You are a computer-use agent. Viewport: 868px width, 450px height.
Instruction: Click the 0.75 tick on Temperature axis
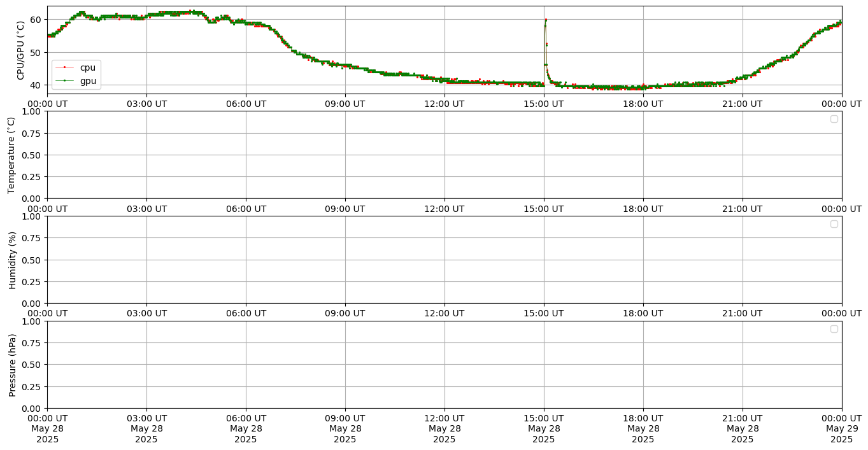(32, 133)
